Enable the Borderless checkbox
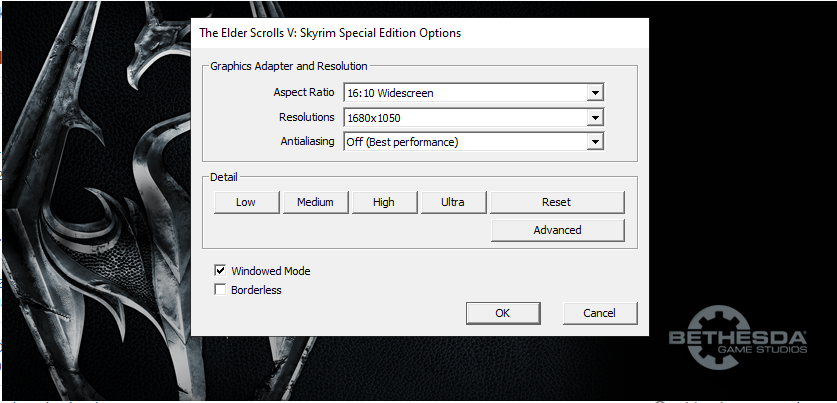 tap(220, 290)
